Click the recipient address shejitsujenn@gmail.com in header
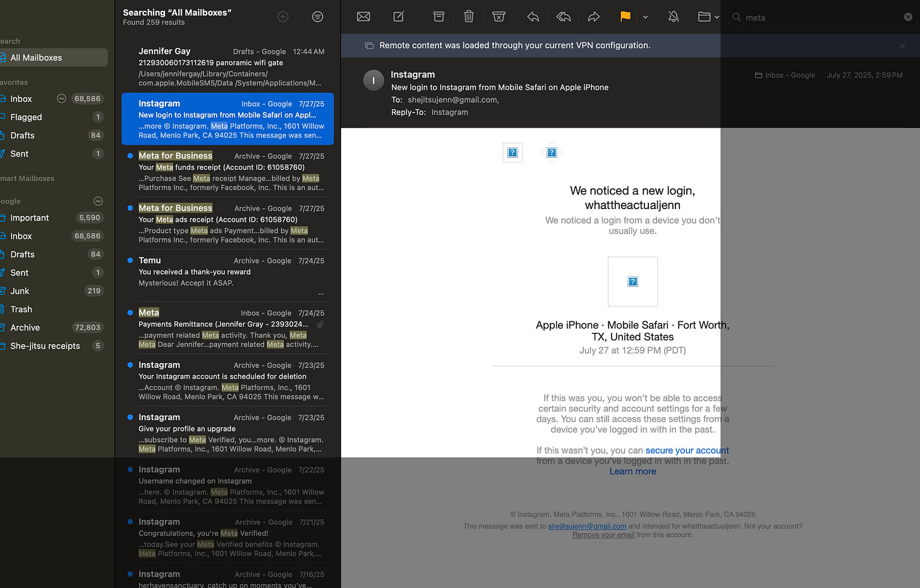The width and height of the screenshot is (920, 588). pos(453,100)
